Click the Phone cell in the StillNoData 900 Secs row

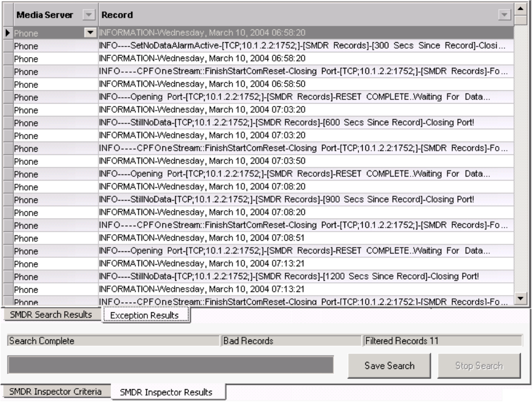56,200
